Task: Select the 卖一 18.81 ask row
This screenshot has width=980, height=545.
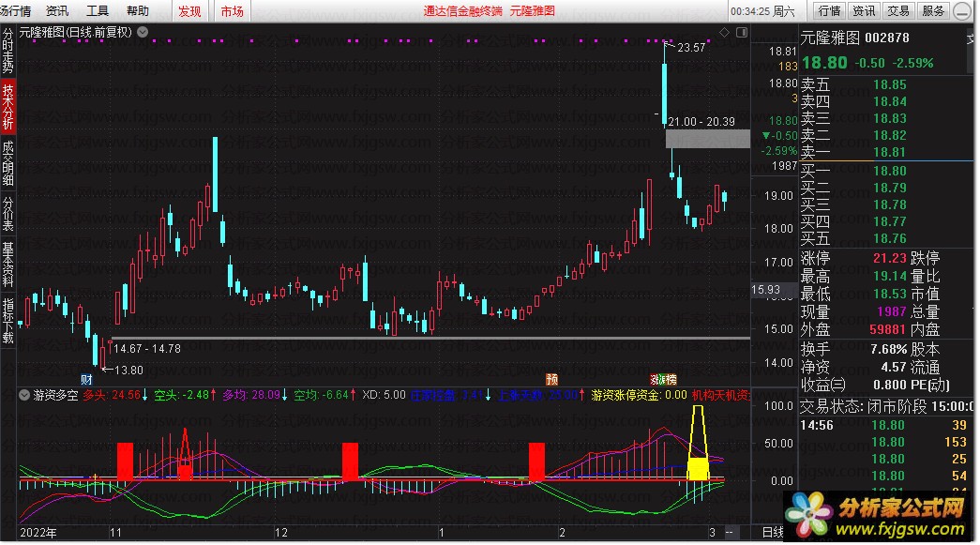Action: pos(886,152)
